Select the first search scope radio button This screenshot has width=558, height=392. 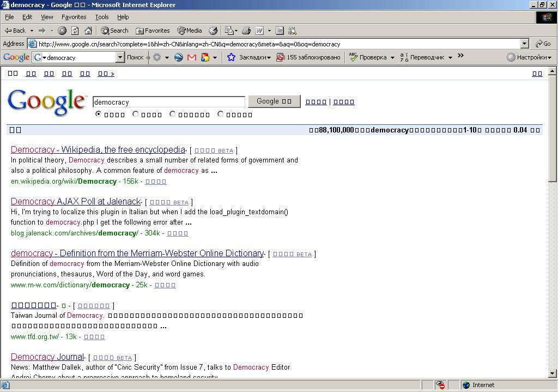click(x=99, y=114)
